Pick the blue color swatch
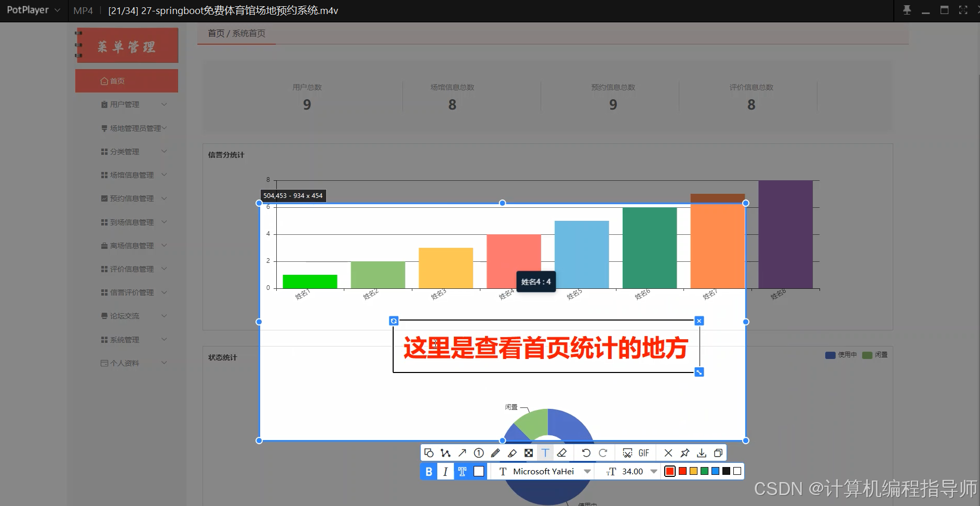Viewport: 980px width, 506px height. (x=715, y=471)
